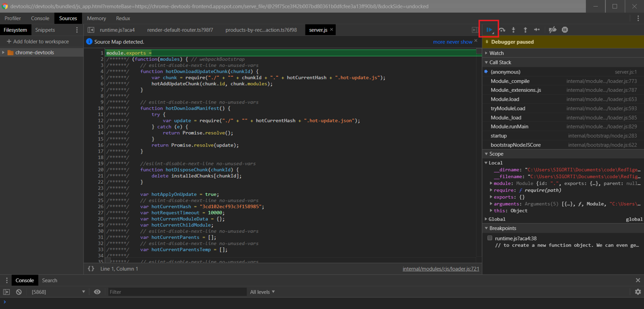
Task: Close the console drawer
Action: [x=638, y=280]
